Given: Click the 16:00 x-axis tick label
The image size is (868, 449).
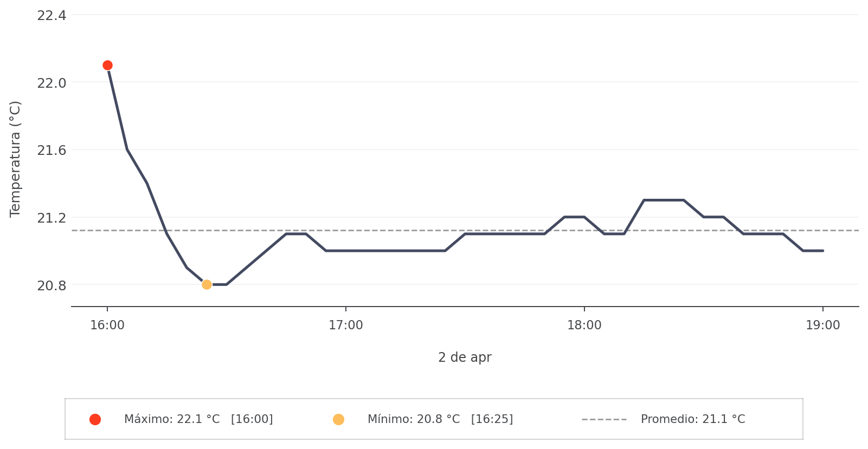Looking at the screenshot, I should pos(107,326).
